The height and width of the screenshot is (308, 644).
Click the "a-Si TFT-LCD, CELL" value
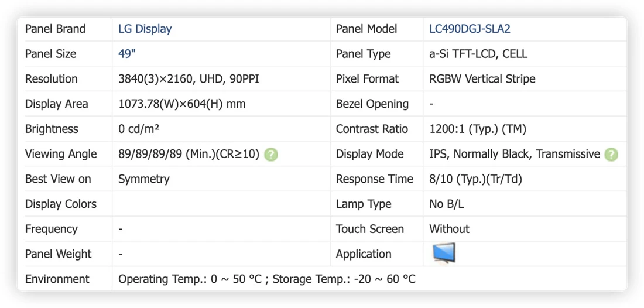tap(478, 54)
